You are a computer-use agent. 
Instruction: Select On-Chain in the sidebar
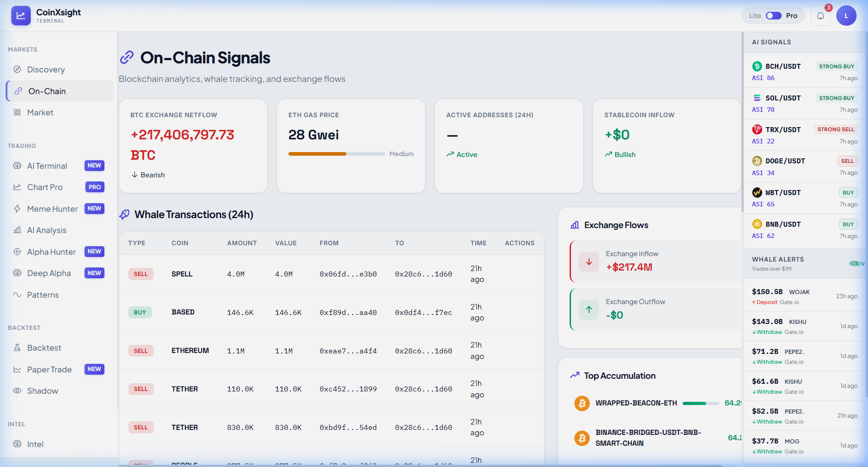60,91
